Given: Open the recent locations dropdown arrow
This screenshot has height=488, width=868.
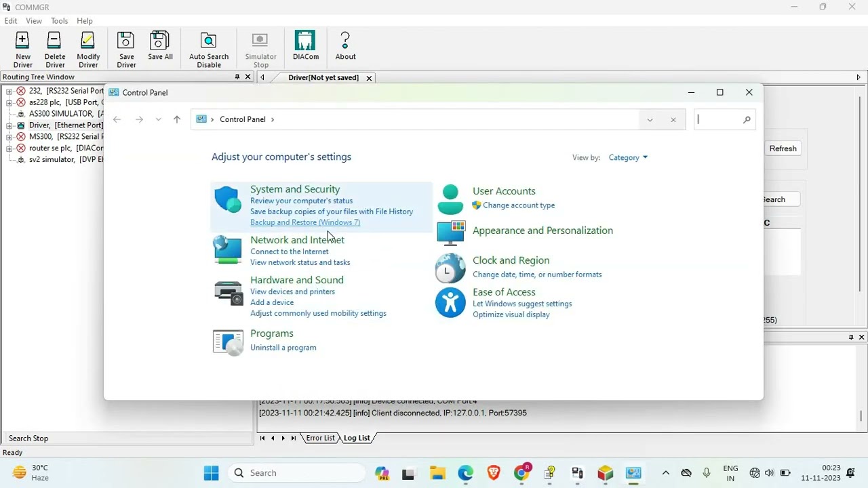Looking at the screenshot, I should tap(159, 119).
